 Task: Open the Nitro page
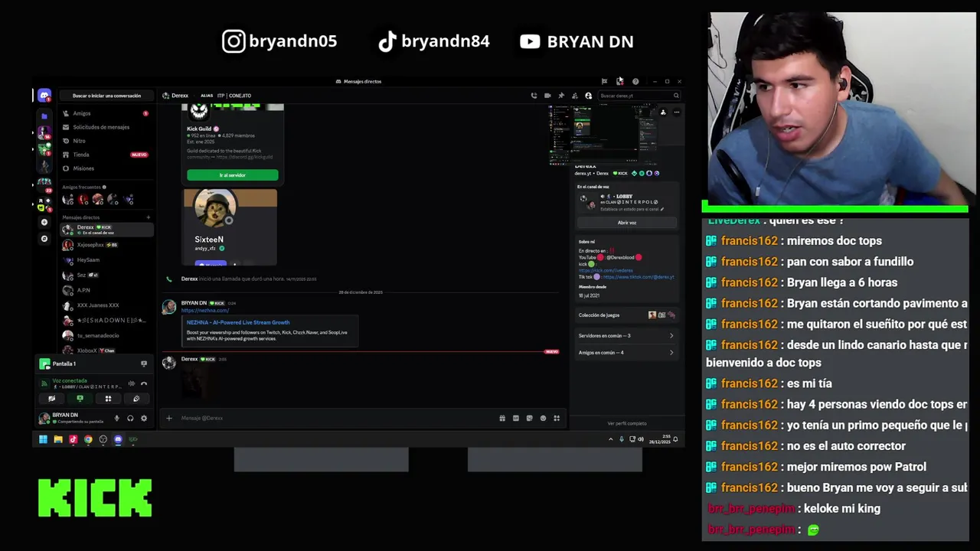click(x=106, y=141)
